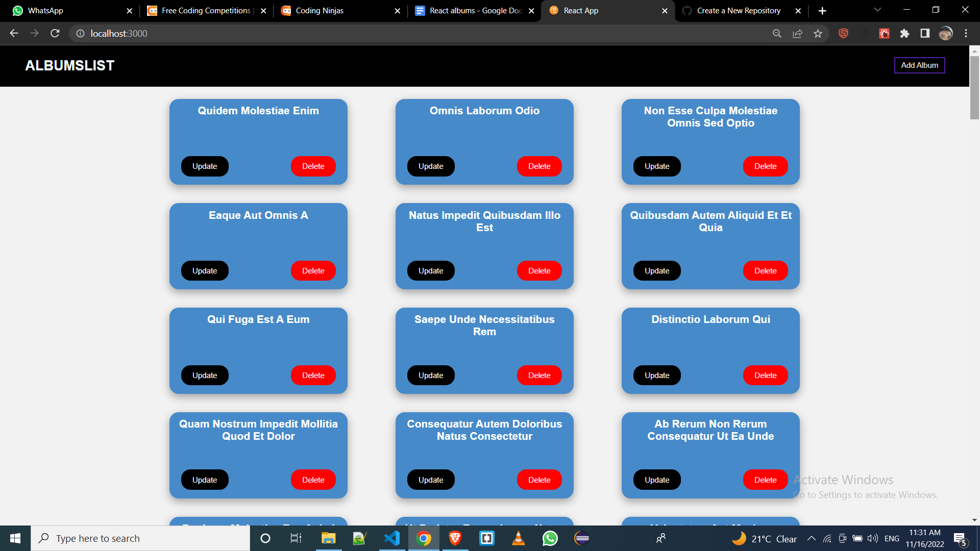Update the Quidem Molestiae Enim album
Viewport: 980px width, 551px height.
(205, 166)
